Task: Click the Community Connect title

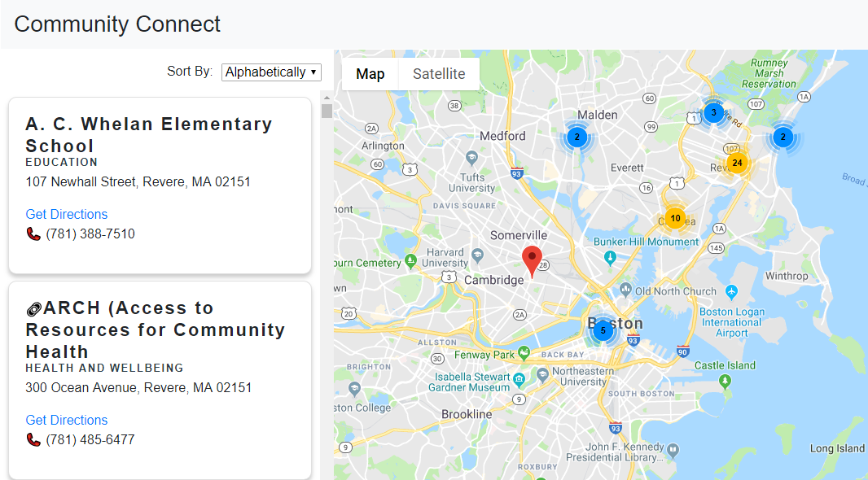Action: 117,24
